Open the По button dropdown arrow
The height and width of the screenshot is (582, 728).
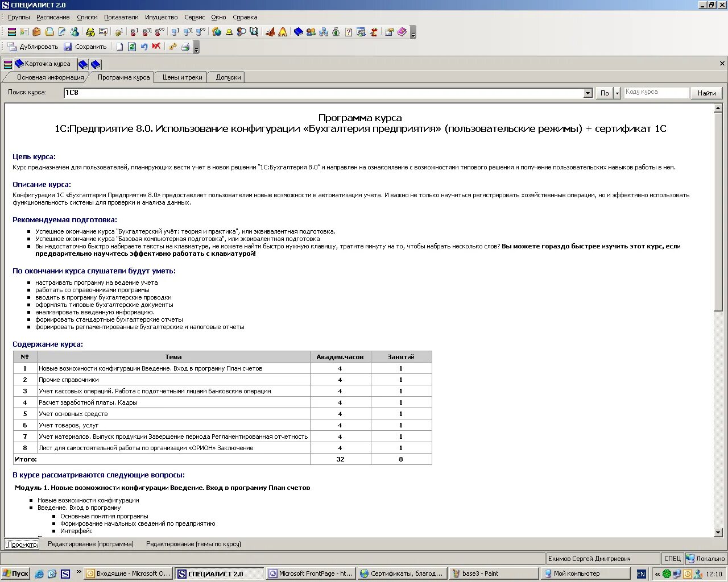point(617,93)
